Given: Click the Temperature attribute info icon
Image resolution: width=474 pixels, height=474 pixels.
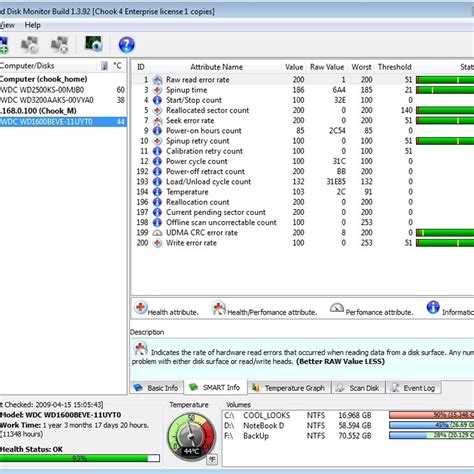Looking at the screenshot, I should coord(157,192).
